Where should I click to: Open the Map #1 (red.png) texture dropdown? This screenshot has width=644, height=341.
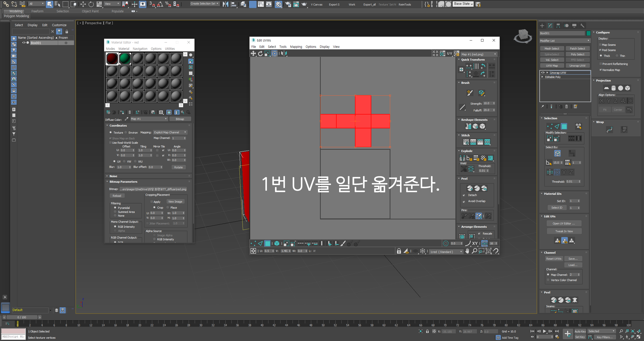(479, 54)
